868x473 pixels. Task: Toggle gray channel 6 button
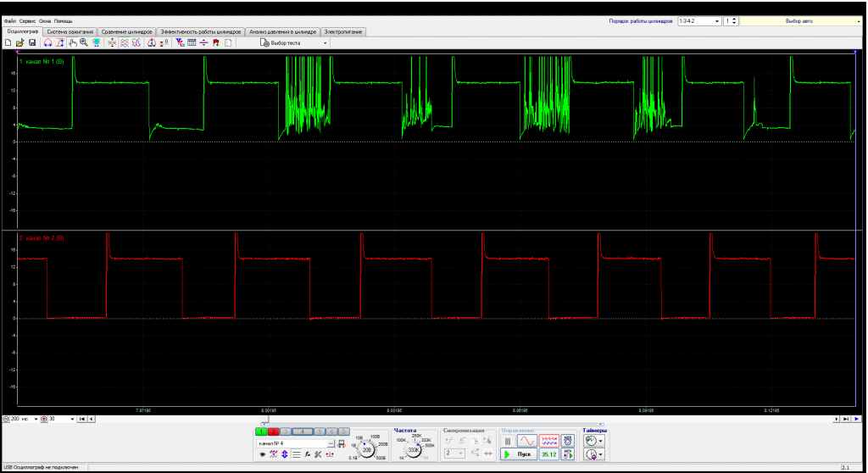point(331,431)
